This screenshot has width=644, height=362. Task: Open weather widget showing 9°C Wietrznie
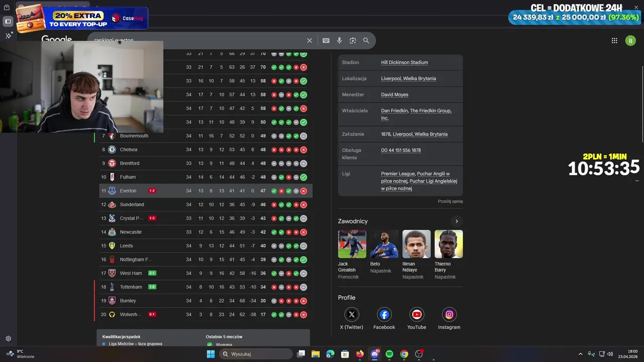[x=20, y=354]
